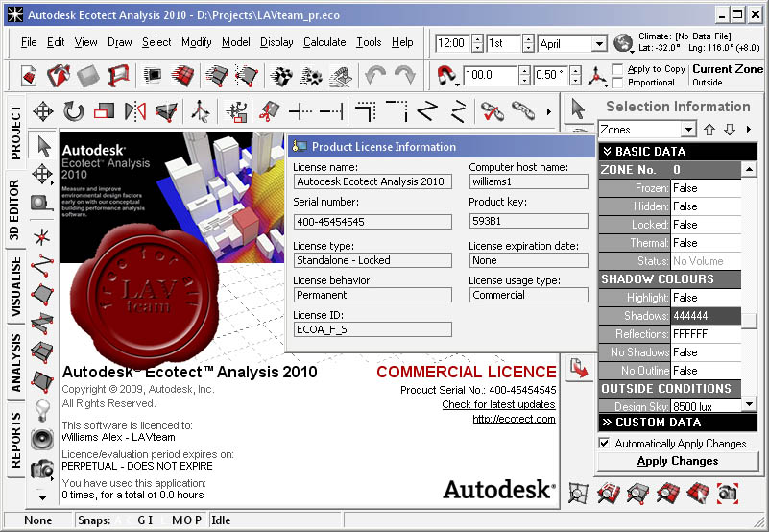The height and width of the screenshot is (532, 769).
Task: Open the Modify menu
Action: (196, 42)
